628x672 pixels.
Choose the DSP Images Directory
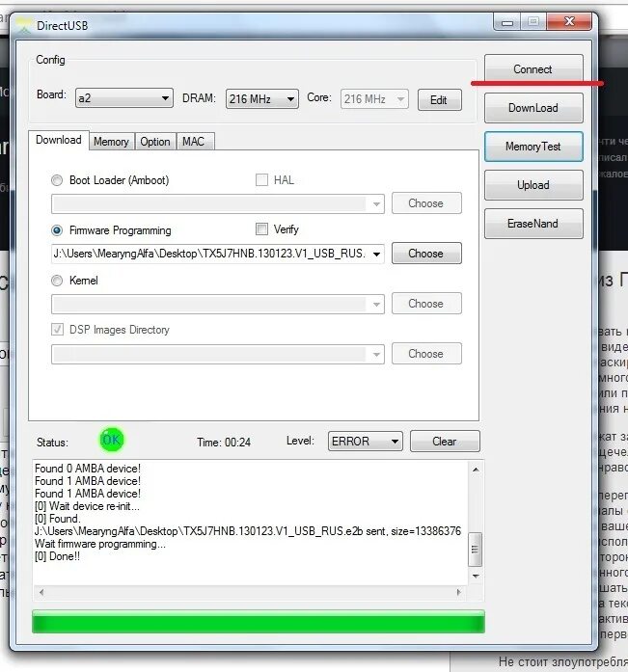426,354
